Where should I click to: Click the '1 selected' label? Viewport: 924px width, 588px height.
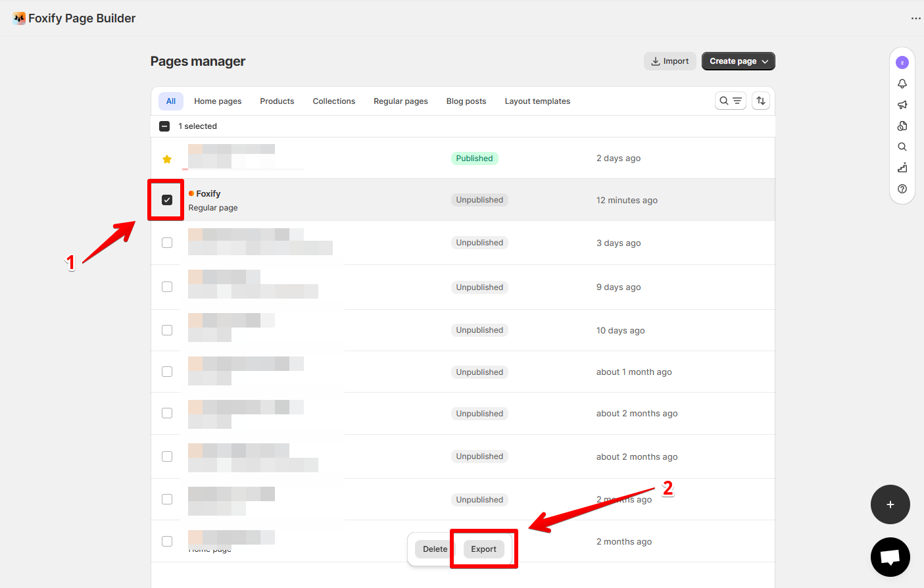pyautogui.click(x=197, y=126)
